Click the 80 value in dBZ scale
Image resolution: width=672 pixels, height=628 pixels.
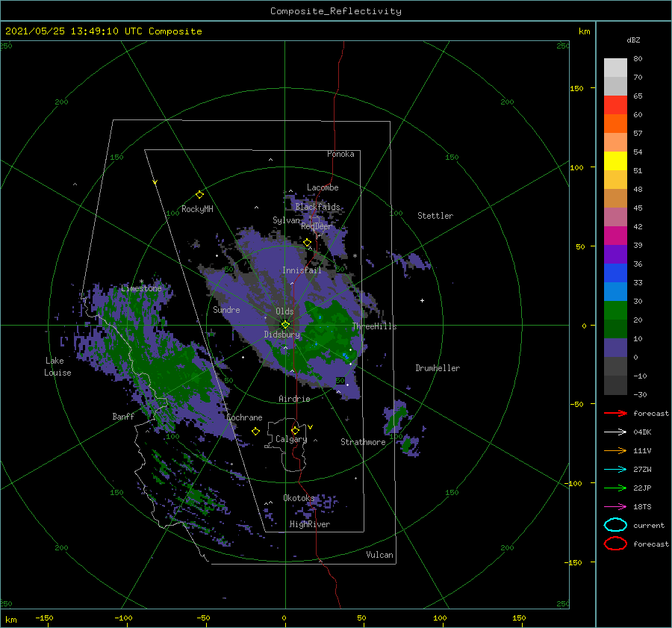638,59
